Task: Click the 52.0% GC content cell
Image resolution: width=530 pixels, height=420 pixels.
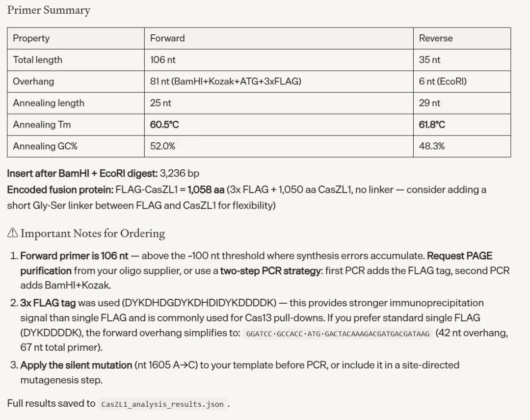Action: coord(162,146)
